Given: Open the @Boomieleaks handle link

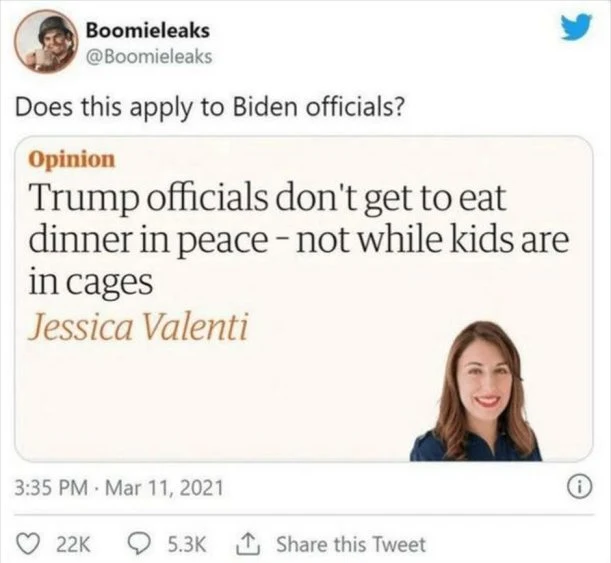Looking at the screenshot, I should (149, 57).
